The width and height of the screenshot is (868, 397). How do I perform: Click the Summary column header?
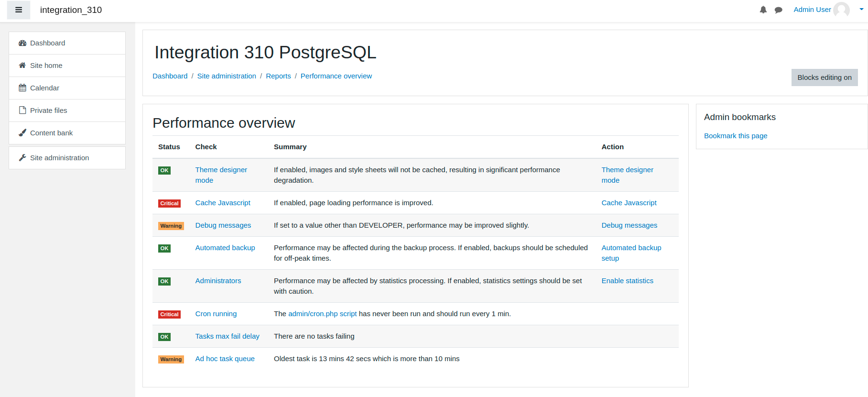(x=290, y=147)
